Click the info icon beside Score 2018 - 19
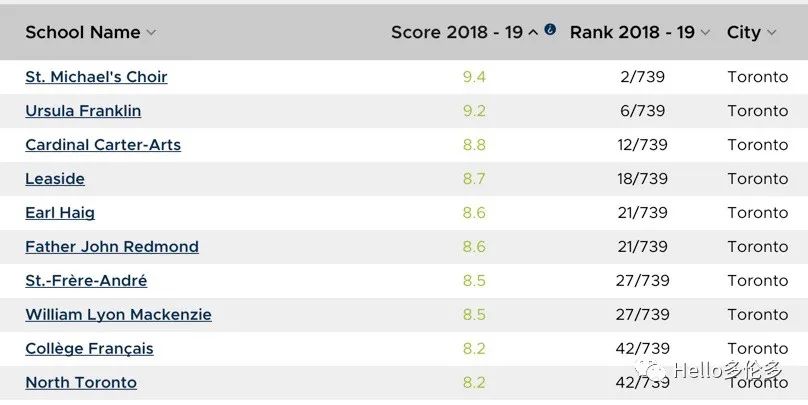 click(x=550, y=29)
